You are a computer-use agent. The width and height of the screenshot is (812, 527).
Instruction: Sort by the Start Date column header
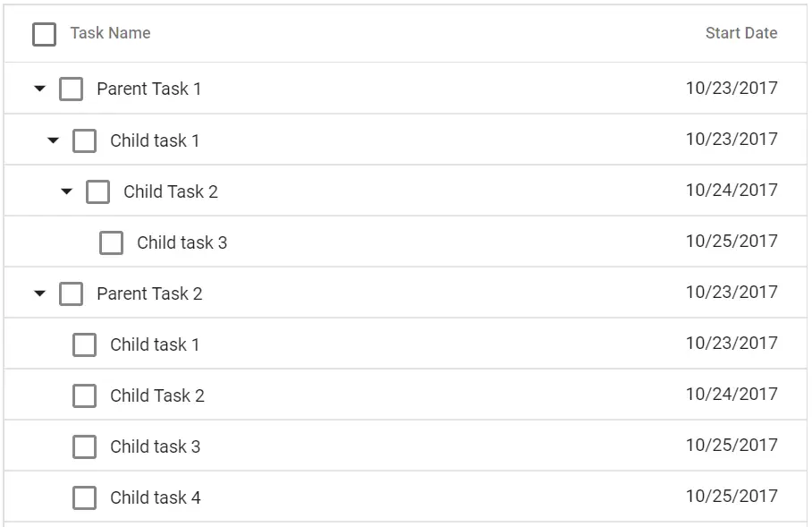click(741, 33)
